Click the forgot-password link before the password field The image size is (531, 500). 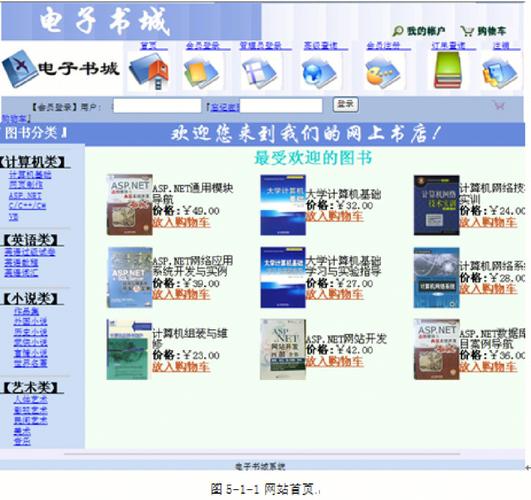click(x=225, y=107)
